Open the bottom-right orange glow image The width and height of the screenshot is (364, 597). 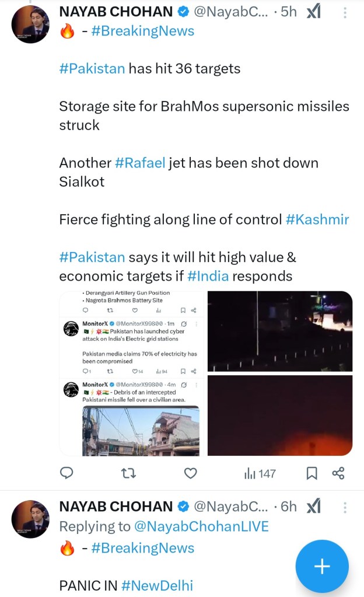click(x=280, y=415)
